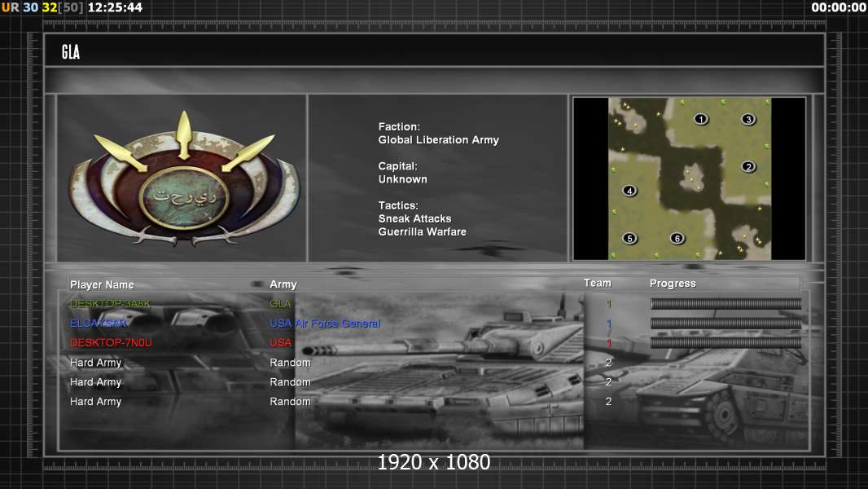868x489 pixels.
Task: Click start position 2 on the map
Action: point(748,167)
